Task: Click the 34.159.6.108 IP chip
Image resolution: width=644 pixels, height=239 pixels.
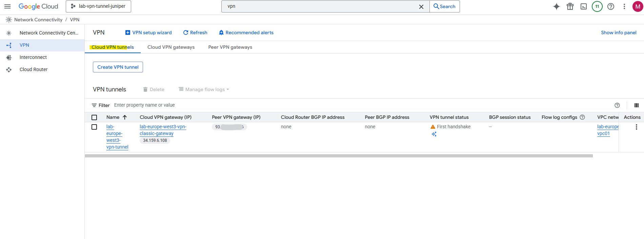Action: [155, 140]
